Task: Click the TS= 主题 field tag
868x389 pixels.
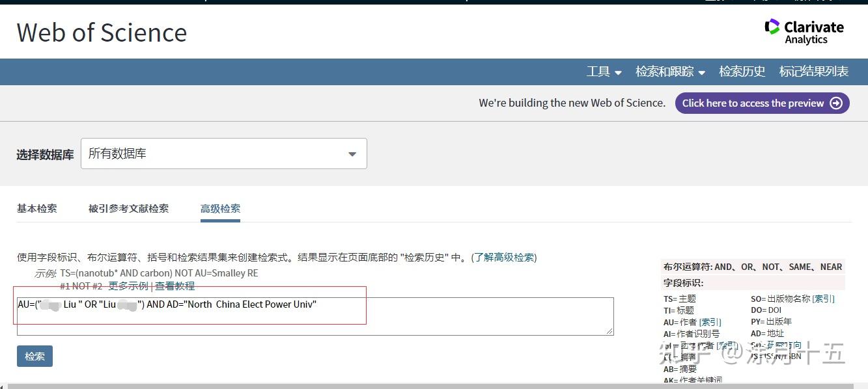Action: [x=680, y=299]
